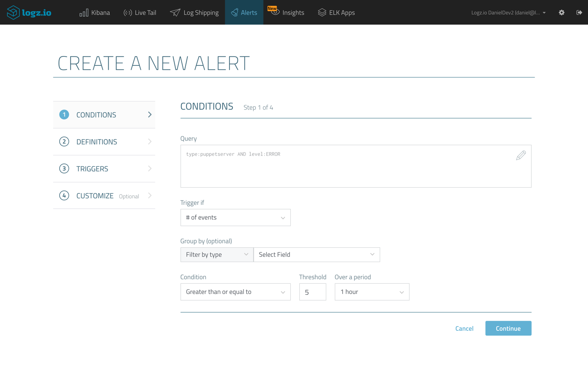Select the DEFINITIONS step label
The width and height of the screenshot is (588, 368).
[x=97, y=142]
